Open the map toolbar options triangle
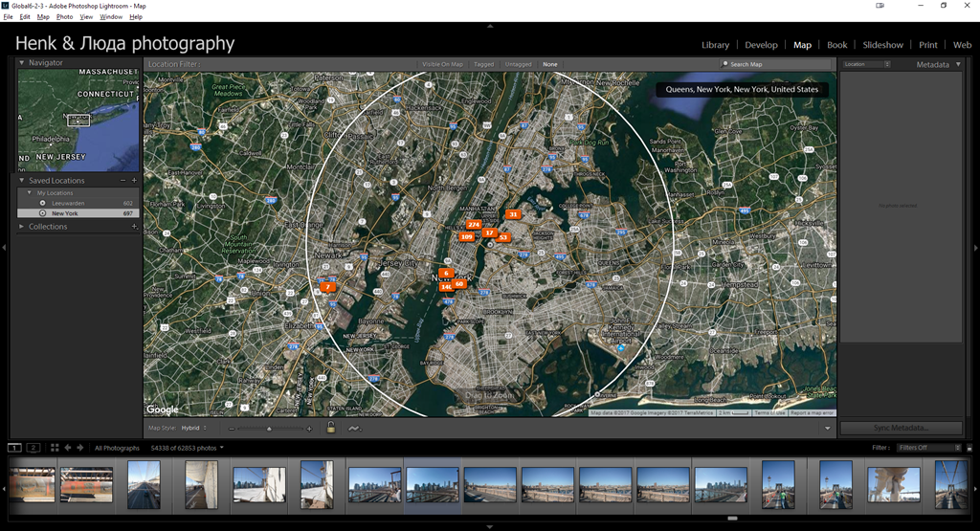 point(828,429)
